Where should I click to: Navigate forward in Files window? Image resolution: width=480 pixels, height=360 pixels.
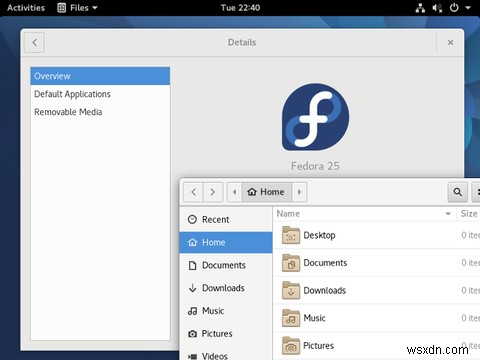pos(213,192)
